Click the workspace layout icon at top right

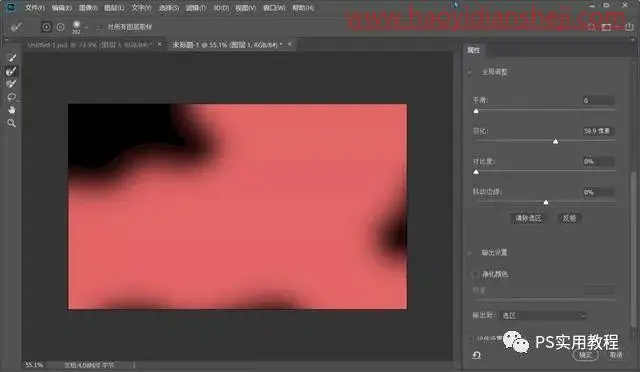[x=606, y=27]
